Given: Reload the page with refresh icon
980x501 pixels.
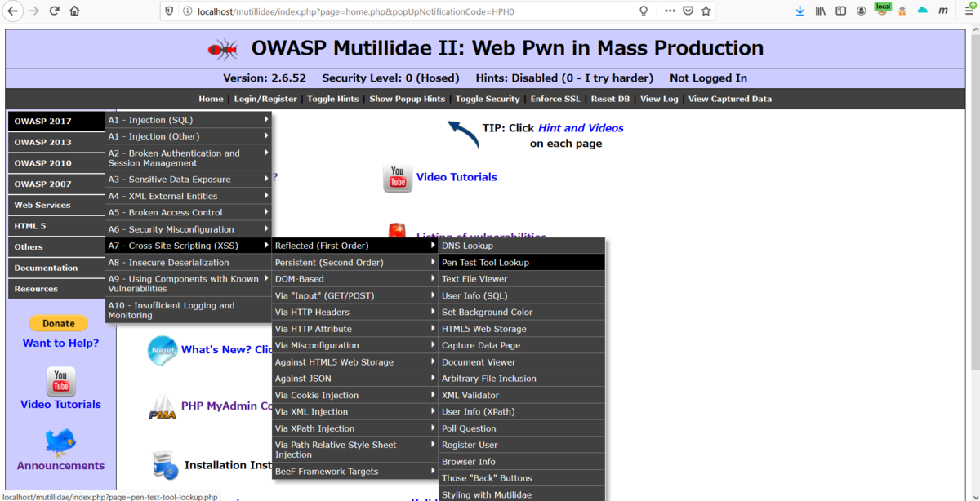Looking at the screenshot, I should coord(54,11).
